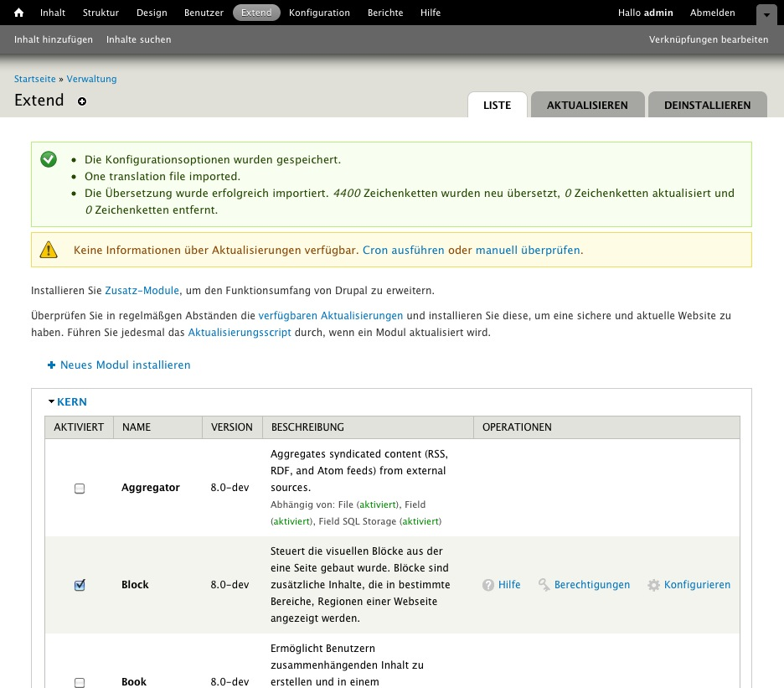Uncheck the Block module checkbox
Image resolution: width=784 pixels, height=688 pixels.
tap(80, 585)
